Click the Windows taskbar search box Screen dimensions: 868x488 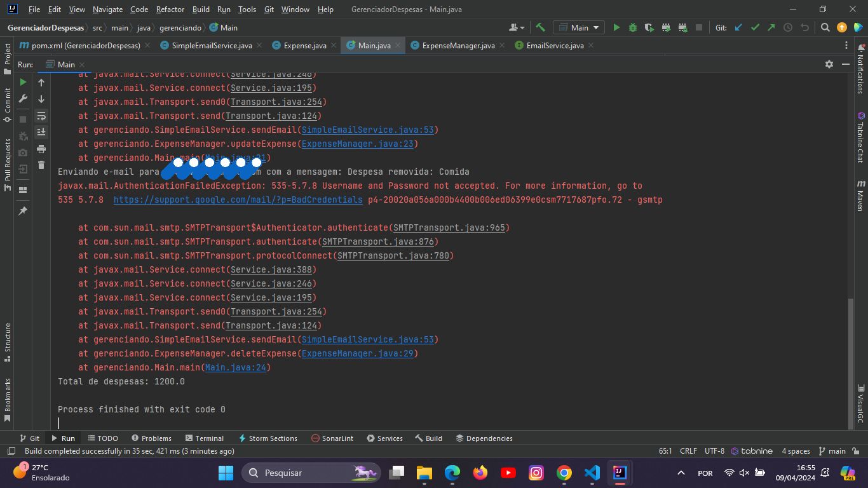[311, 473]
